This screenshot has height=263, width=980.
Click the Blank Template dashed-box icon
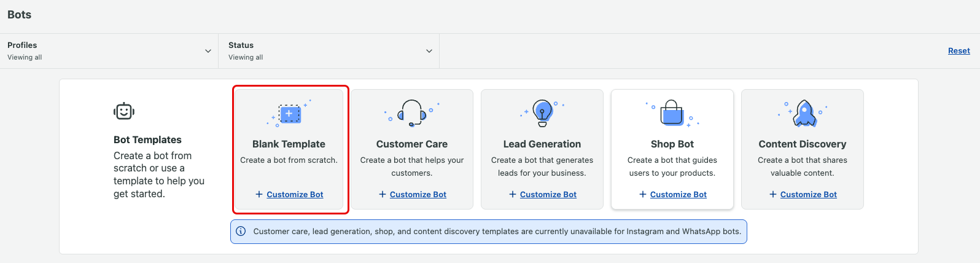pos(289,114)
